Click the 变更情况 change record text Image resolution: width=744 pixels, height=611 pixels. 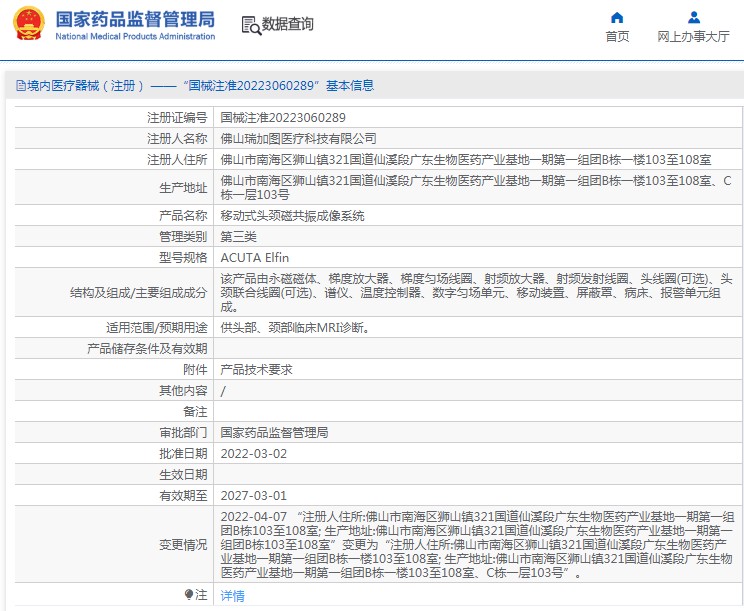click(x=477, y=545)
